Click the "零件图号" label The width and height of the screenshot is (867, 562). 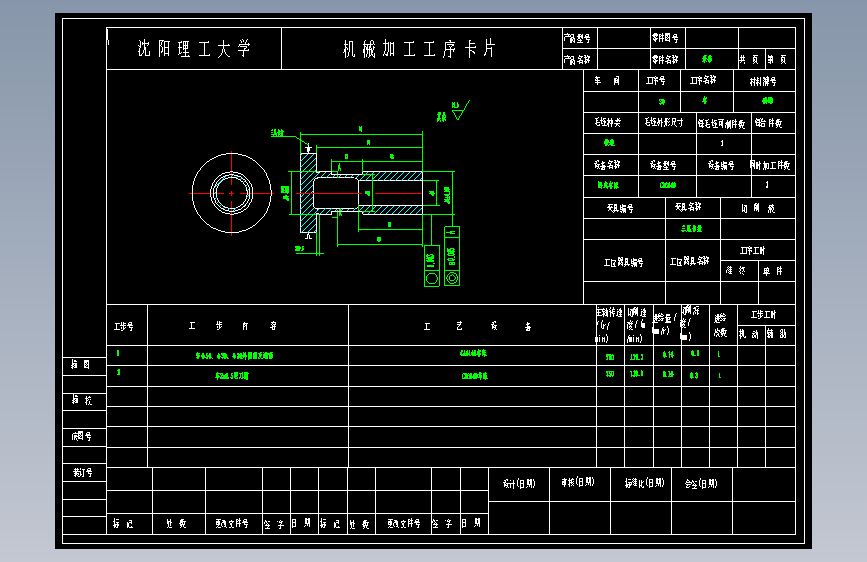click(665, 38)
